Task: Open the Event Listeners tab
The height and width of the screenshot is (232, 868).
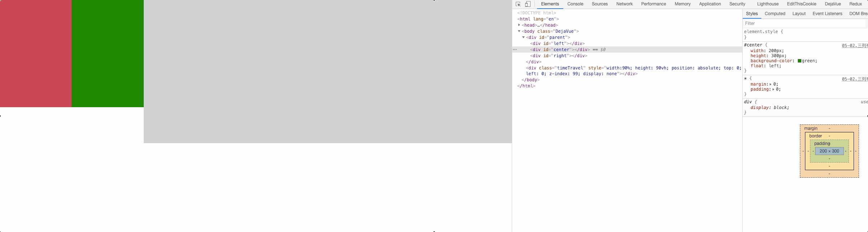Action: point(827,14)
